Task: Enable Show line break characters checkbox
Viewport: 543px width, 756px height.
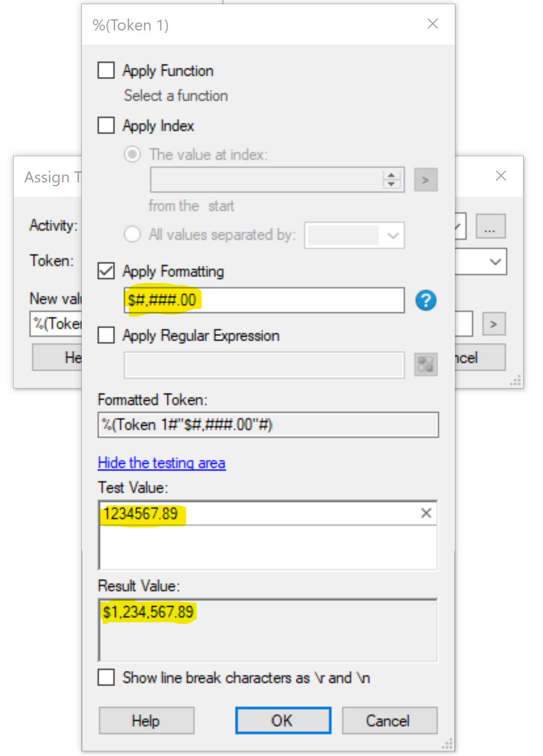Action: (106, 677)
